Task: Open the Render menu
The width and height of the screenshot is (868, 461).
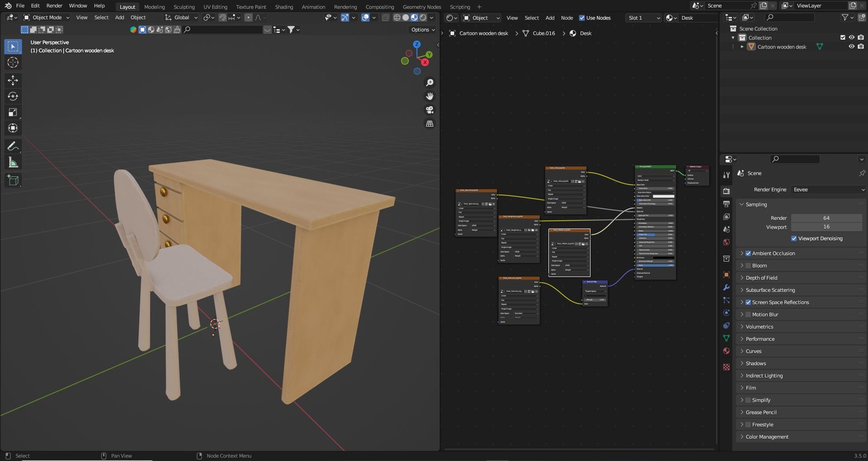Action: tap(54, 6)
